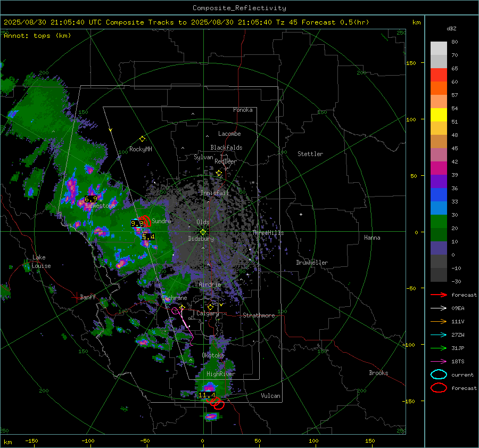479x448 pixels.
Task: Pick the magenta 39-42 dBZ swatch
Action: point(439,168)
